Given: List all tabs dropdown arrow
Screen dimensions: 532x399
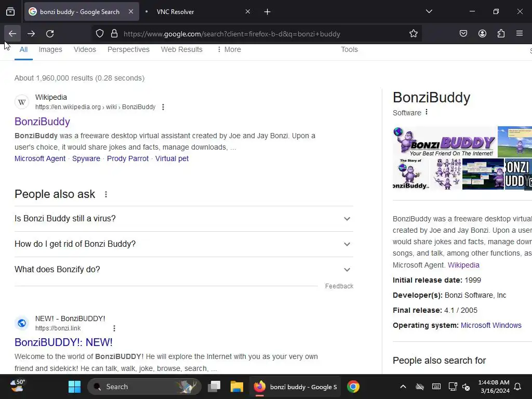Looking at the screenshot, I should [x=429, y=11].
